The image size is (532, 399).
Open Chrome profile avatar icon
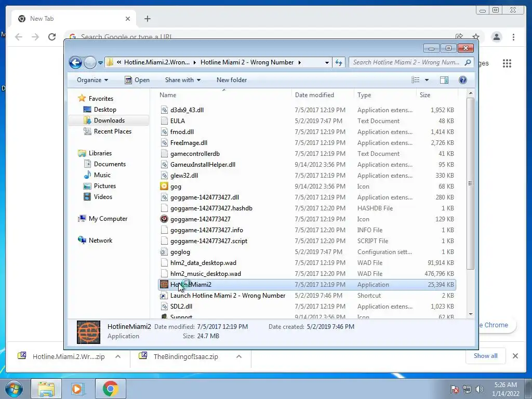pyautogui.click(x=496, y=37)
